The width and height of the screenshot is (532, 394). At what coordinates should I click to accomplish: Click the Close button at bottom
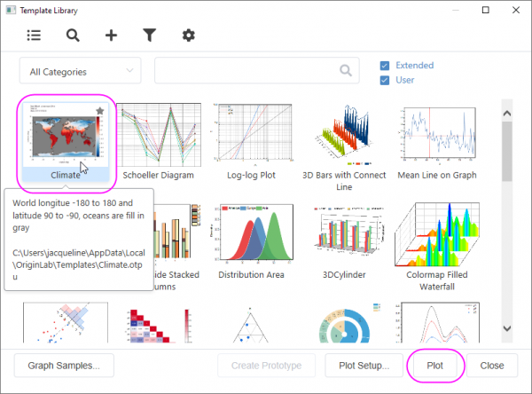pyautogui.click(x=491, y=365)
